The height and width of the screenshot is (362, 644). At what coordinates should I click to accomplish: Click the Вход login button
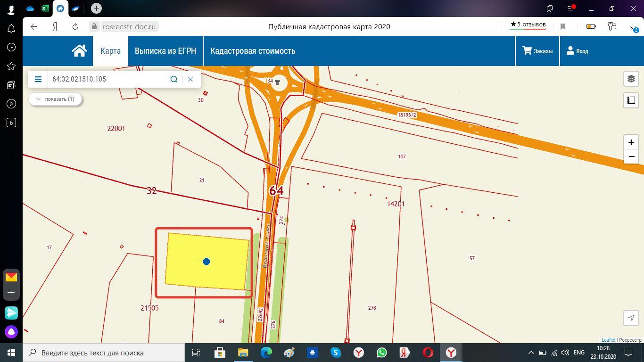pos(577,51)
